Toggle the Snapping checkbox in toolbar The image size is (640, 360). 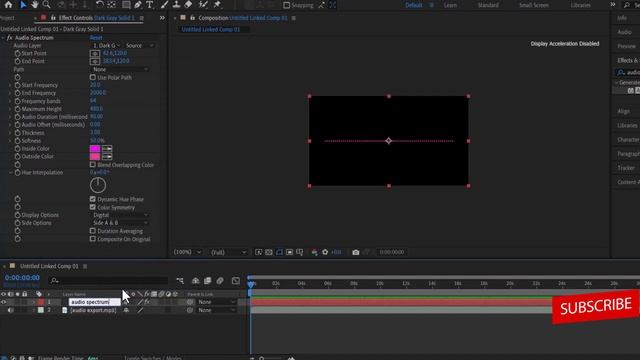(x=287, y=5)
